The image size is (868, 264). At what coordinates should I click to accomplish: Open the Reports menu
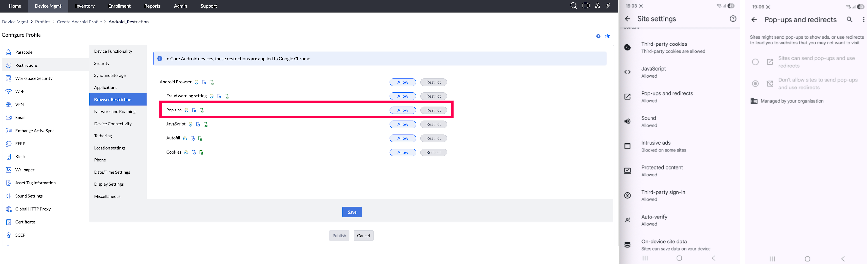point(152,6)
